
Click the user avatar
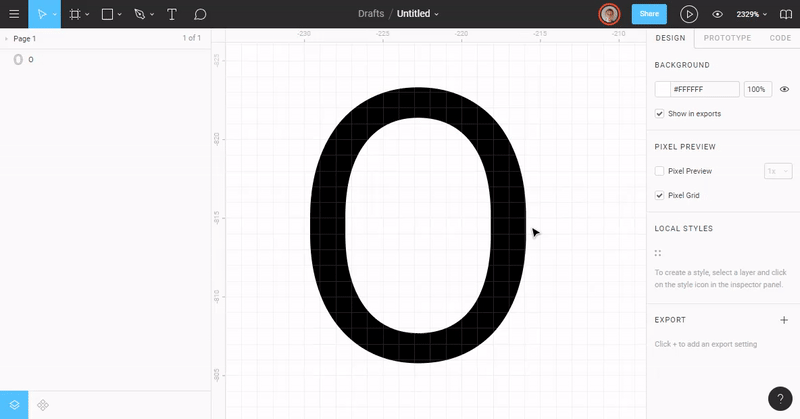pos(609,14)
